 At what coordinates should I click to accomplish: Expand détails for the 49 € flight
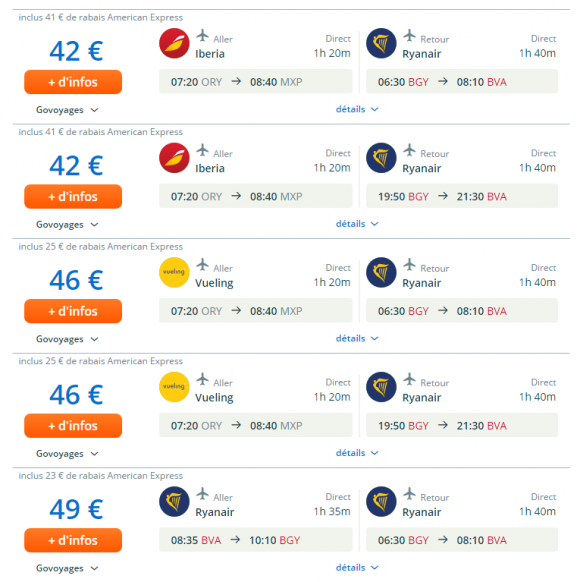pos(357,568)
